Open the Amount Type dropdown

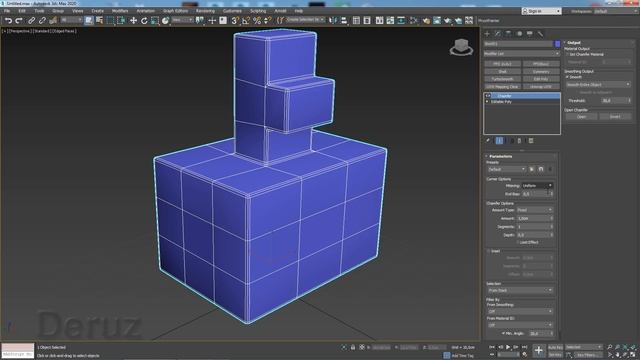point(535,210)
